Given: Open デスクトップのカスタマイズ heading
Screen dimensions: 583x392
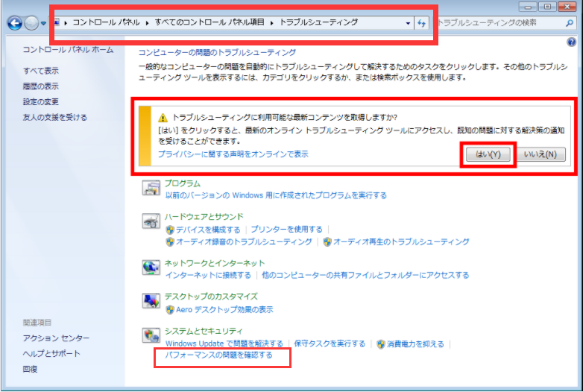Looking at the screenshot, I should point(211,297).
